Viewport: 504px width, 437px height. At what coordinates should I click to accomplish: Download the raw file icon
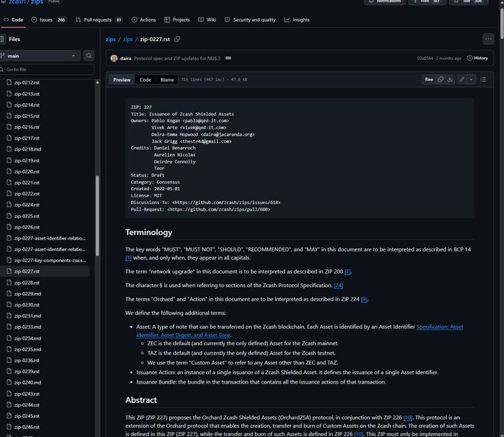[450, 79]
